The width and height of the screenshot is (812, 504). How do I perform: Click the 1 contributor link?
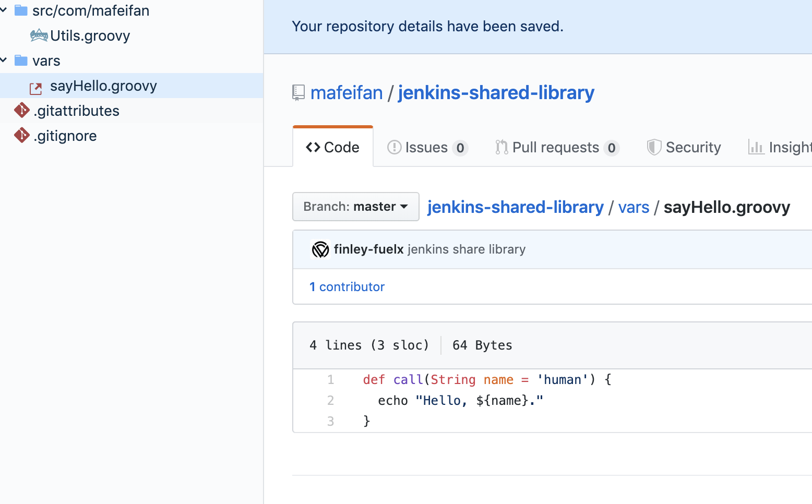pyautogui.click(x=347, y=287)
